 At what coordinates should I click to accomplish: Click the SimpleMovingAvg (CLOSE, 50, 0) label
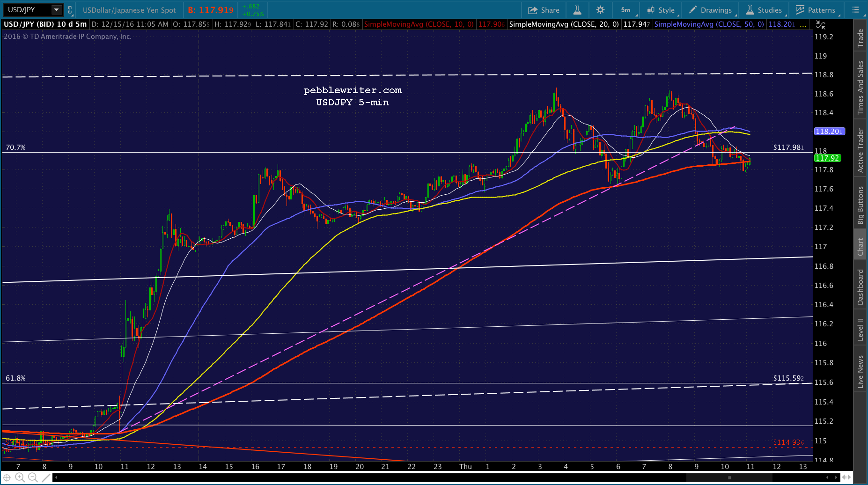click(x=709, y=24)
